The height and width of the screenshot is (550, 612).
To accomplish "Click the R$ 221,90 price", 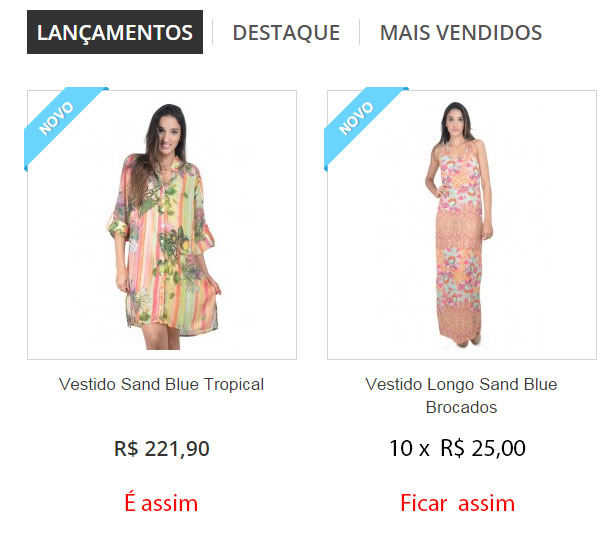I will point(162,449).
